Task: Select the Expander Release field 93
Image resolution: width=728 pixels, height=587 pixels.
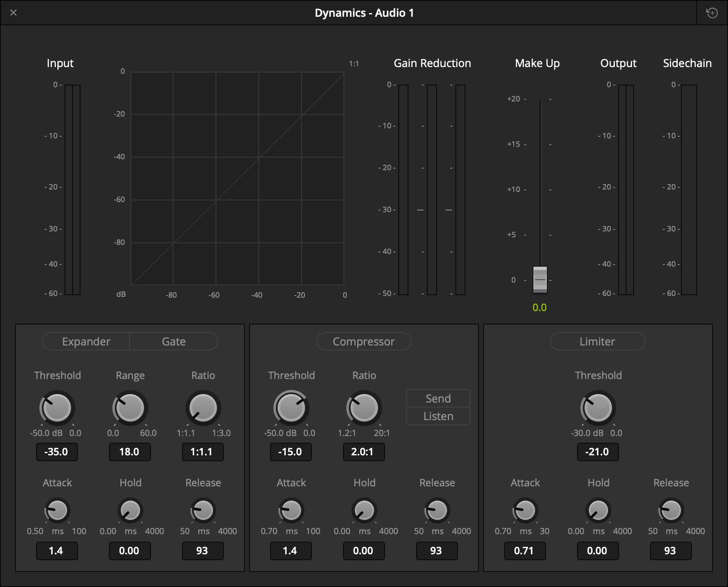Action: coord(203,551)
